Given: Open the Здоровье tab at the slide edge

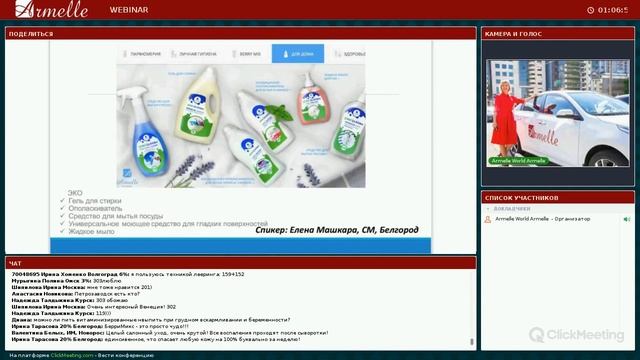Looking at the screenshot, I should [x=350, y=54].
